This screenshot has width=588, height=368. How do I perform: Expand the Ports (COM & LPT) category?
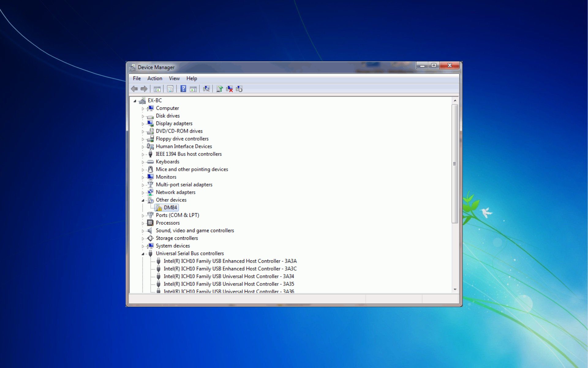(143, 216)
